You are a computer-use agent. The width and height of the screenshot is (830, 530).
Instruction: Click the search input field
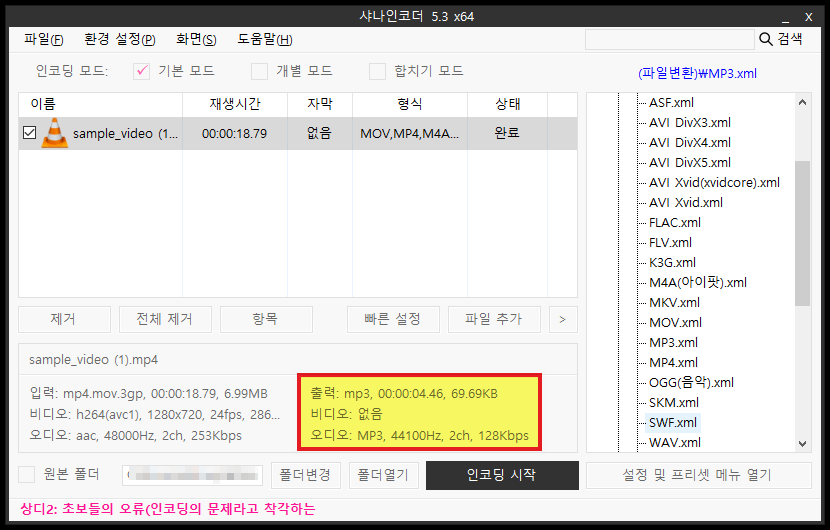tap(670, 39)
